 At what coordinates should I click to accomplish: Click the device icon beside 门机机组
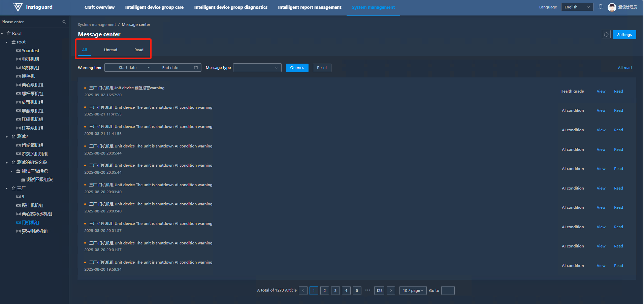(18, 223)
